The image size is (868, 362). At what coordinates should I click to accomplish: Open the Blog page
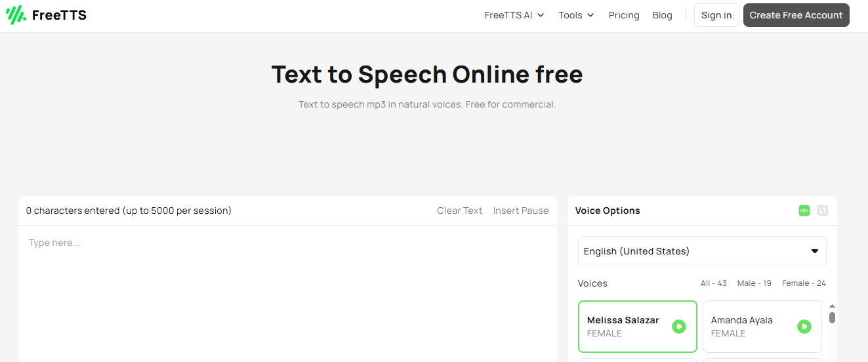coord(663,15)
